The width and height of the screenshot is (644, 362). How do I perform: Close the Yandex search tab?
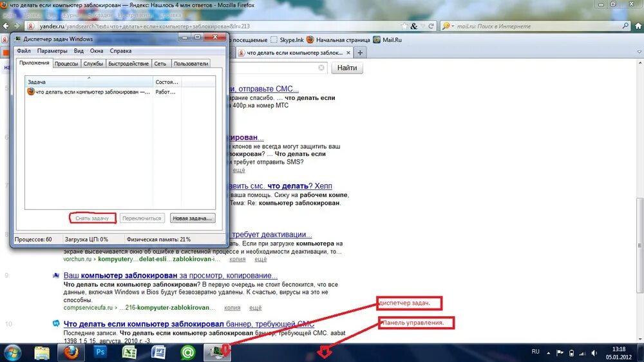348,53
